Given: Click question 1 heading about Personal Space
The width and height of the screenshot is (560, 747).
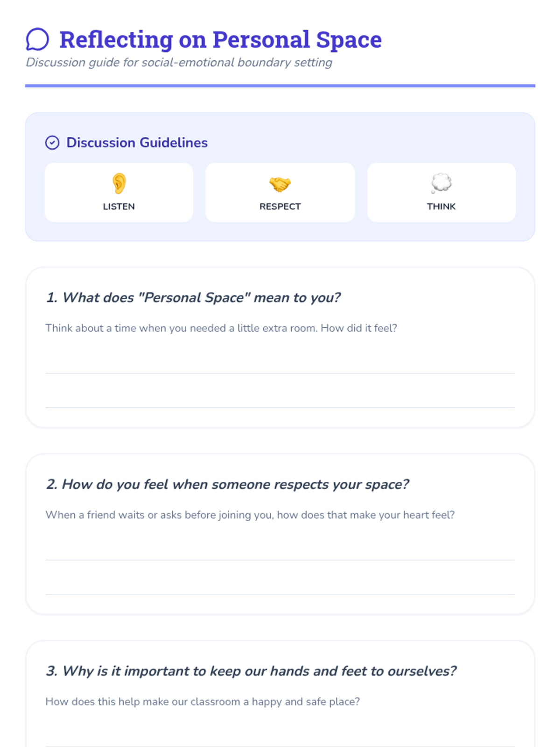Looking at the screenshot, I should coord(193,297).
